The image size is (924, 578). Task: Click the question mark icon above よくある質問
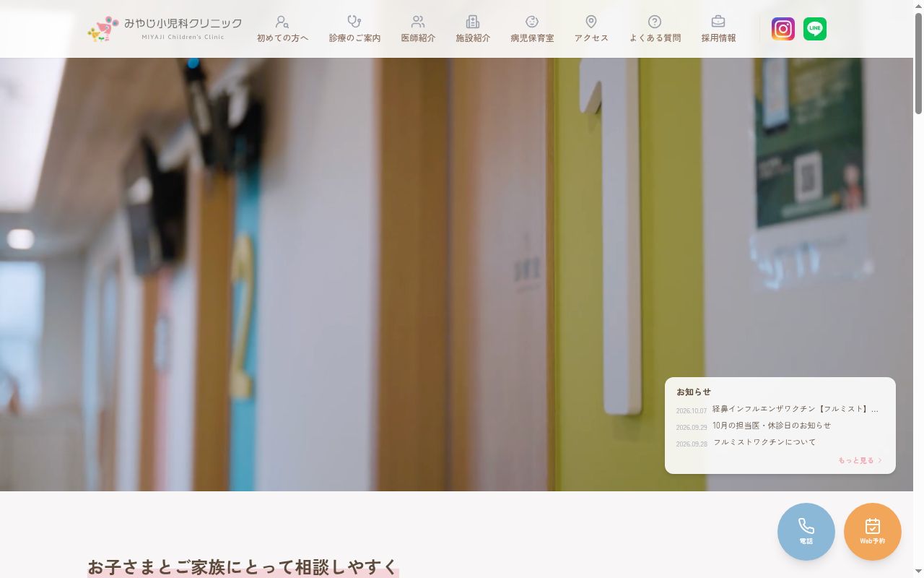tap(655, 22)
